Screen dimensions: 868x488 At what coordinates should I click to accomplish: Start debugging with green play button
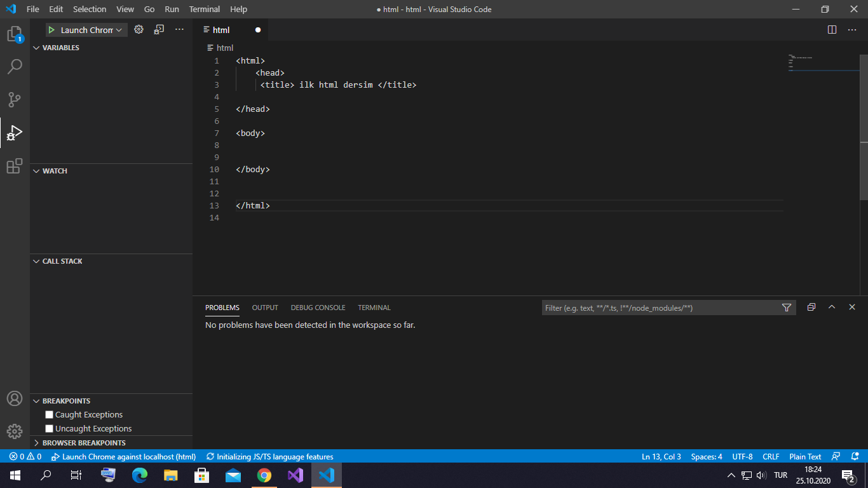pyautogui.click(x=51, y=30)
